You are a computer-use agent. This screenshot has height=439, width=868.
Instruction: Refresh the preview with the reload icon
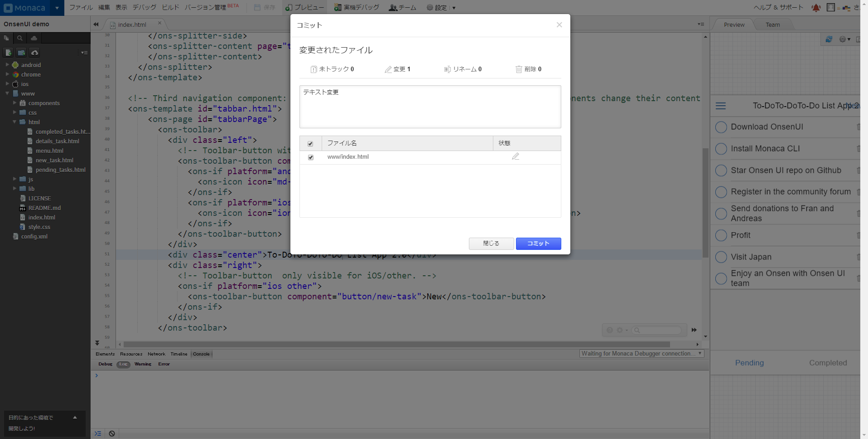click(x=829, y=39)
